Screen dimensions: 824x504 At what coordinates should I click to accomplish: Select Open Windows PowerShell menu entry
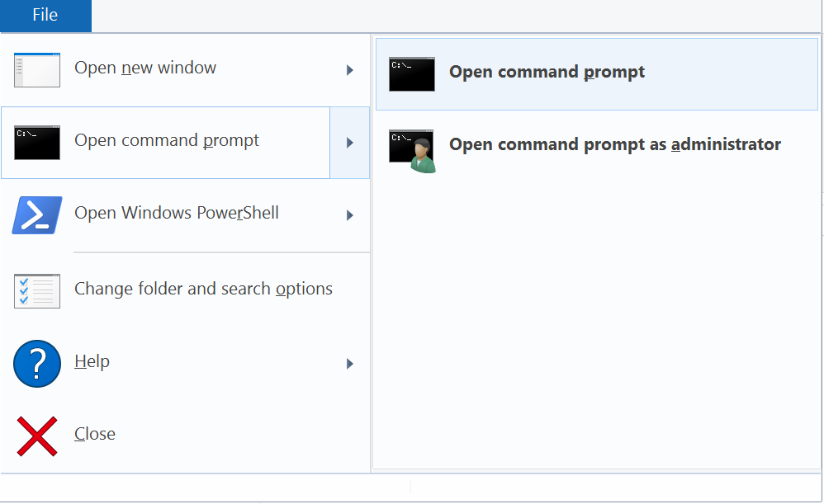[x=177, y=214]
